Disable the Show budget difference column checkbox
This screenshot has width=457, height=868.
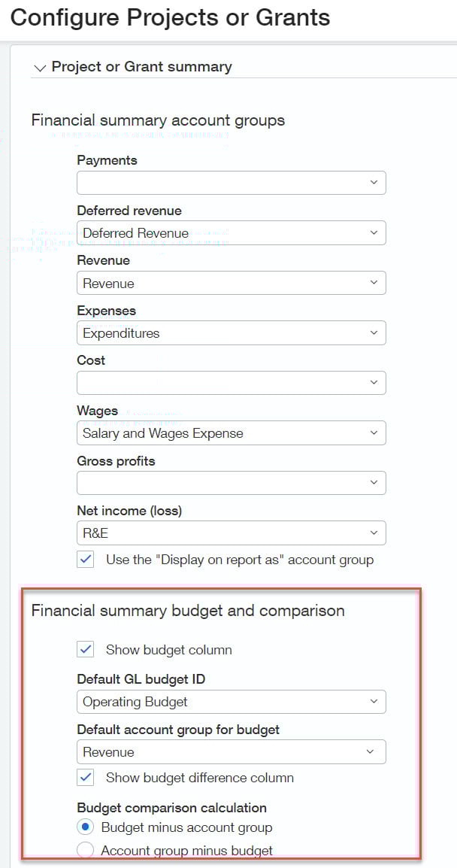click(x=86, y=778)
